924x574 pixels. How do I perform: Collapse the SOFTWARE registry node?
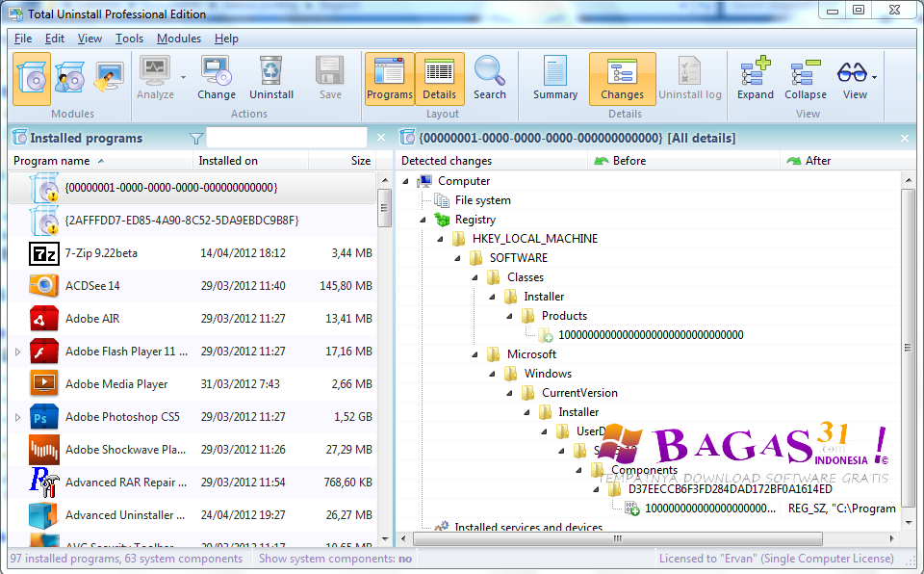[x=458, y=258]
